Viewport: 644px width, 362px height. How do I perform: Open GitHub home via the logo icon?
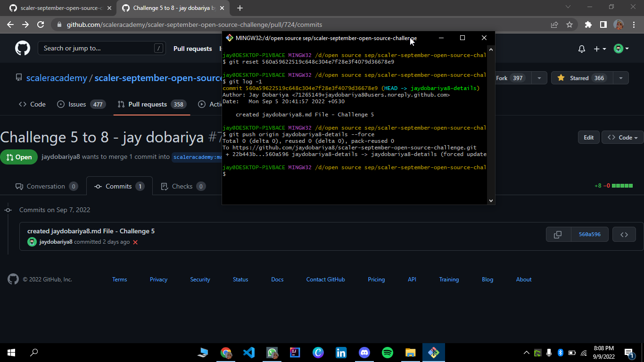tap(22, 49)
